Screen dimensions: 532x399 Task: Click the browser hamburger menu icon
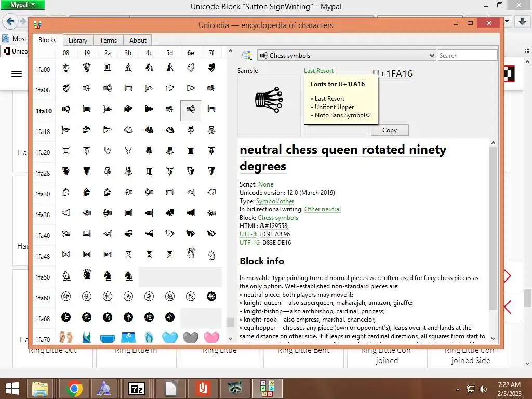point(17,74)
